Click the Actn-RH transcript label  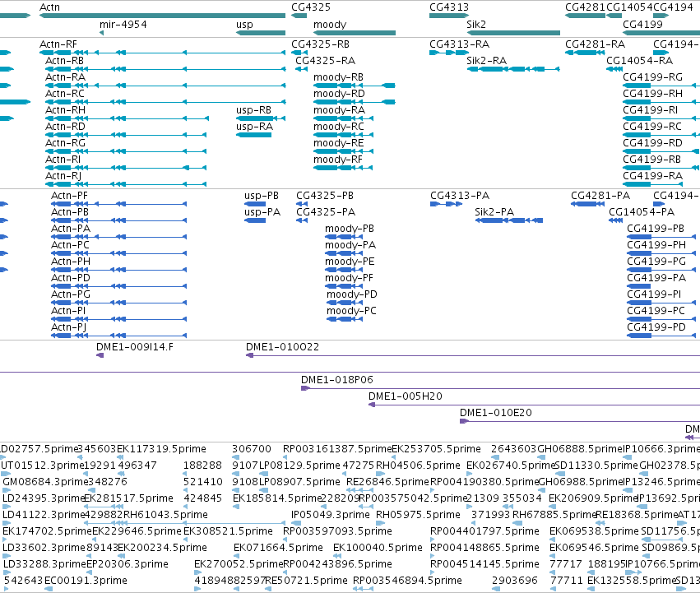point(65,110)
